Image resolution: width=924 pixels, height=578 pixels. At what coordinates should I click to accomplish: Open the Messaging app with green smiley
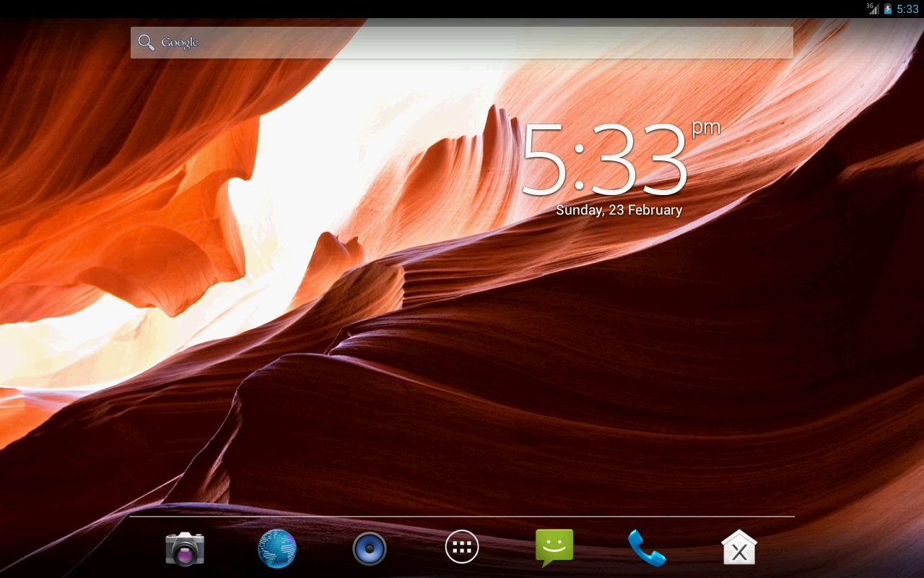[554, 548]
